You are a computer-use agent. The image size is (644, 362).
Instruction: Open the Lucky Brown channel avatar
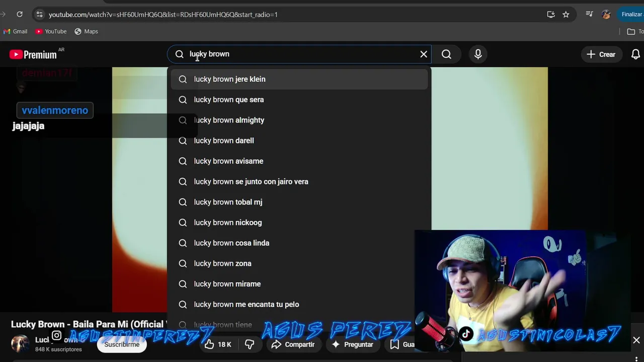[x=20, y=344]
